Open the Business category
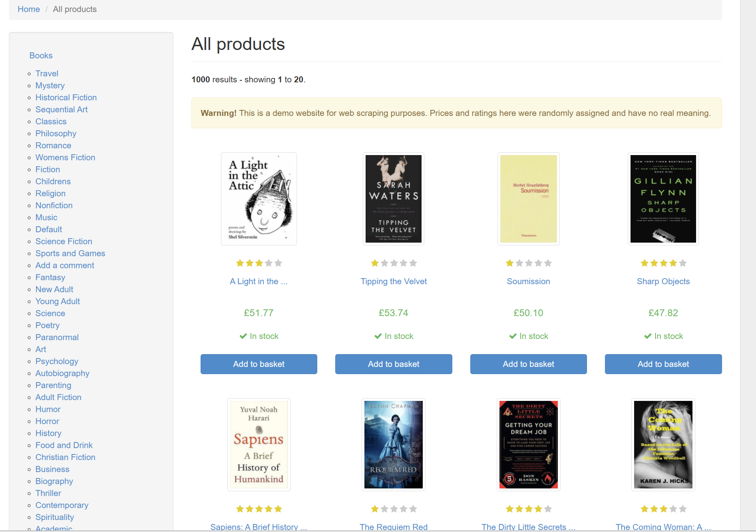This screenshot has width=756, height=532. 52,469
